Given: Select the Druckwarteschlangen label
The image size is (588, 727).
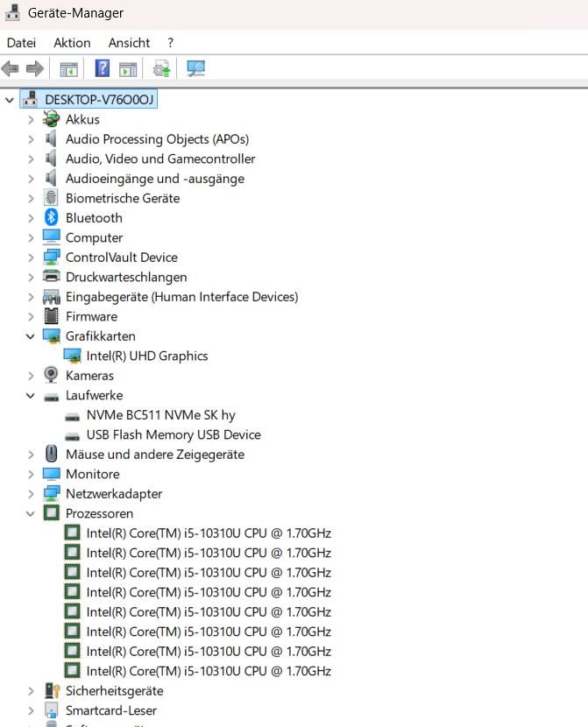Looking at the screenshot, I should click(126, 278).
